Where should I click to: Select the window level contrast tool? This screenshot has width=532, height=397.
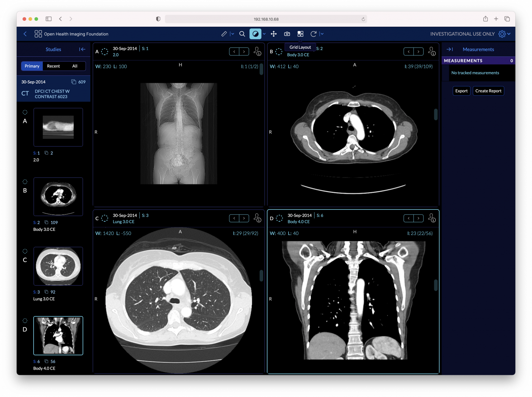255,34
